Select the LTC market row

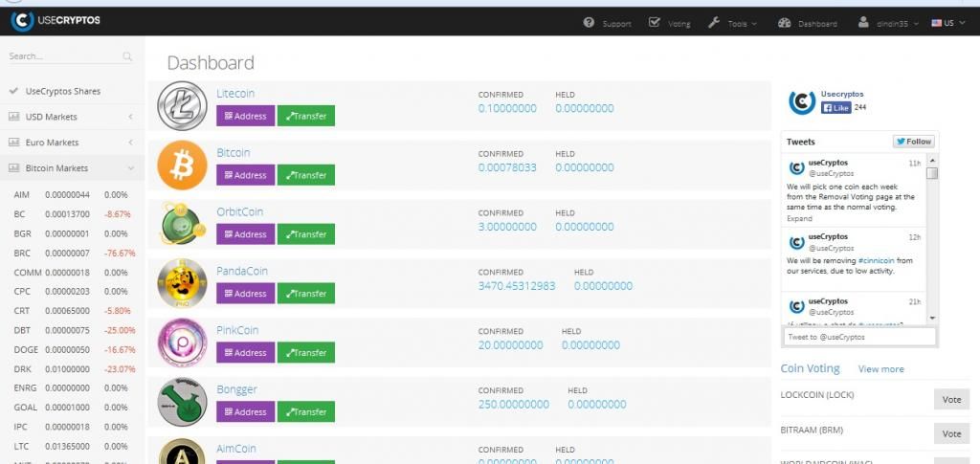(72, 447)
